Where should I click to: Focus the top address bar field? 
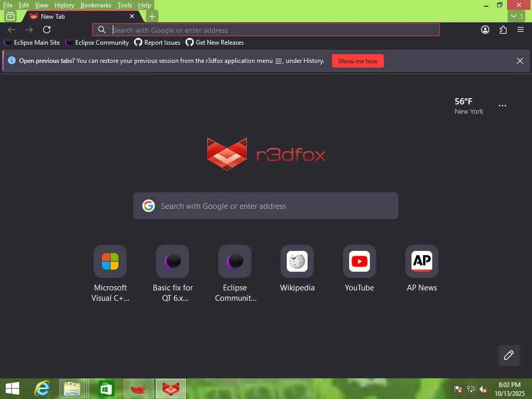pos(266,30)
